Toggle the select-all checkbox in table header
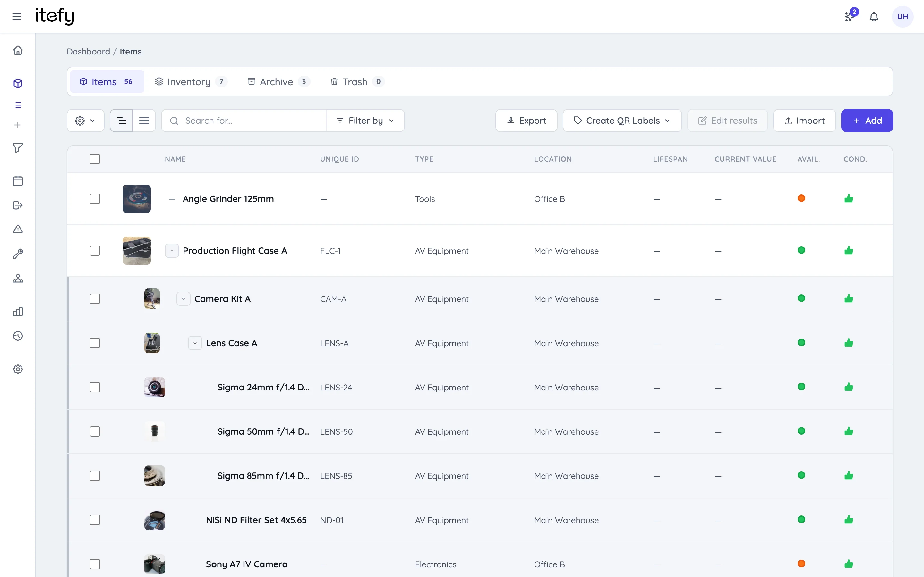This screenshot has width=924, height=577. (95, 159)
